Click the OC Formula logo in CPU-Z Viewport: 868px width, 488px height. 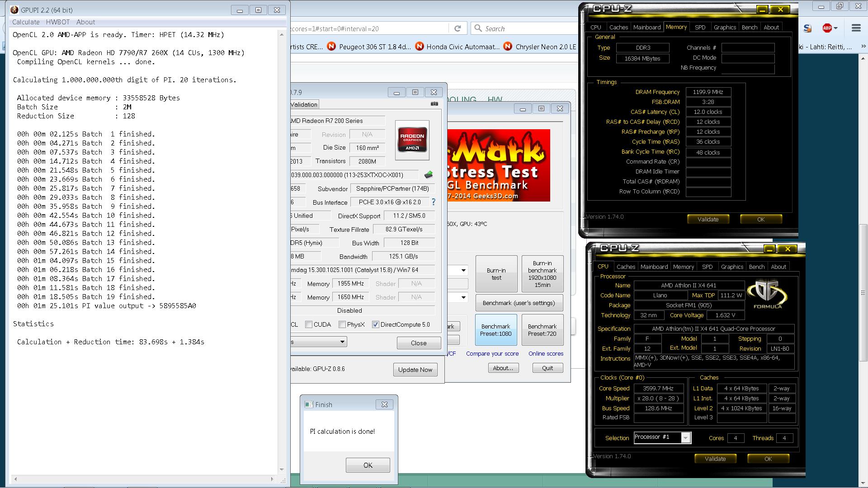[767, 294]
